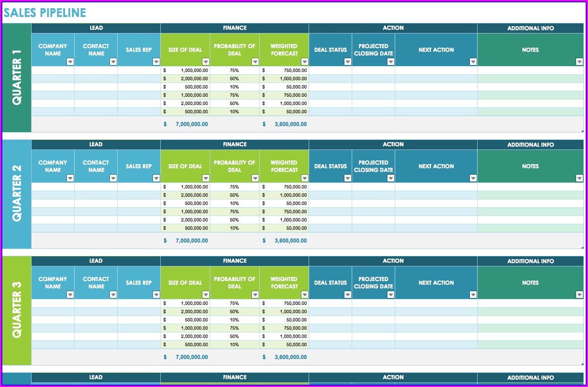Viewport: 588px width, 387px height.
Task: Open Company Name filter dropdown in Quarter 1
Action: pos(70,62)
